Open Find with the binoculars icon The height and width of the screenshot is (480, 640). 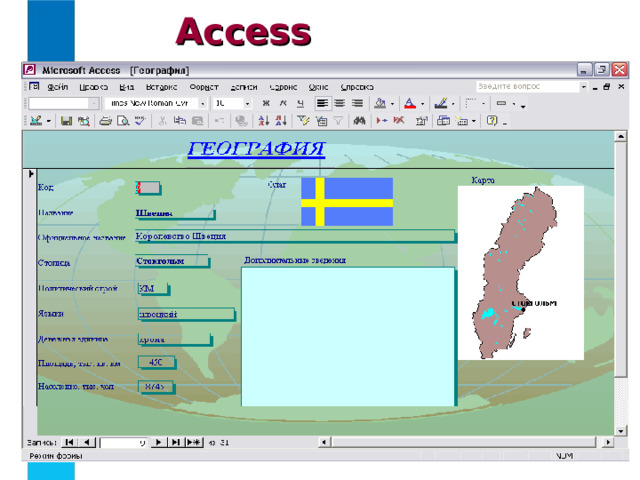(359, 121)
